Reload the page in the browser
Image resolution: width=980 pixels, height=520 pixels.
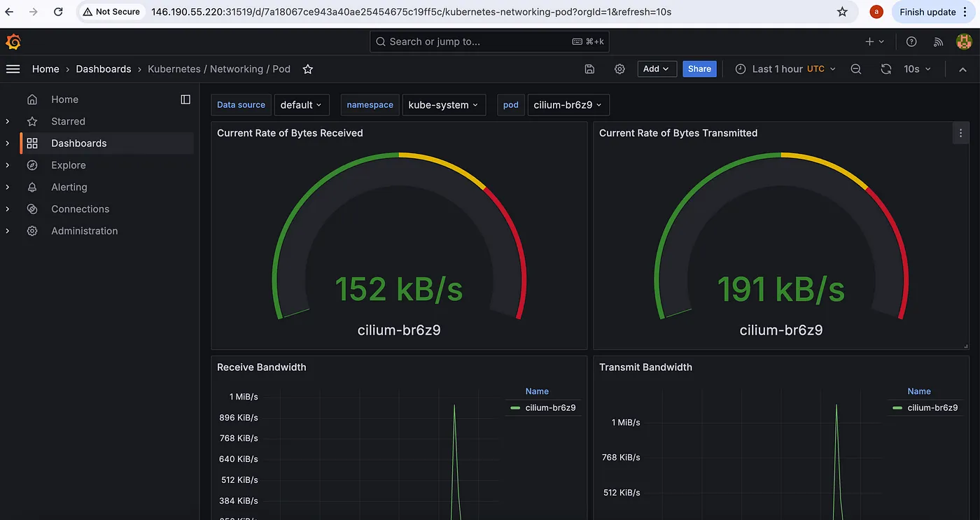[x=58, y=12]
